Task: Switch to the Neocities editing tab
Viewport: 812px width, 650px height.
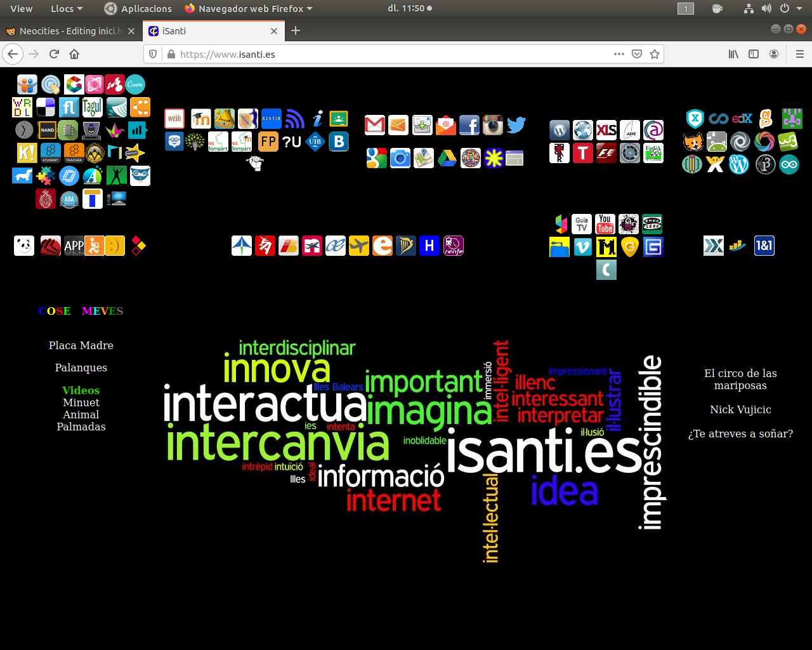Action: coord(70,31)
